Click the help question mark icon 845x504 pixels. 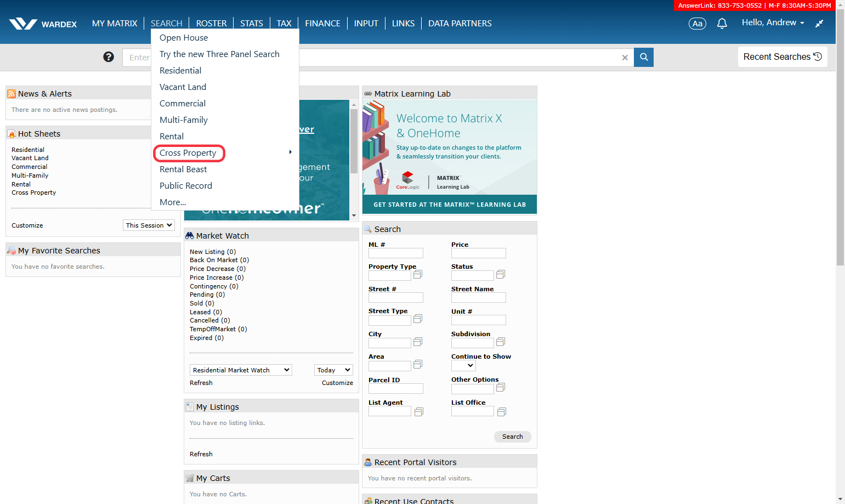109,57
